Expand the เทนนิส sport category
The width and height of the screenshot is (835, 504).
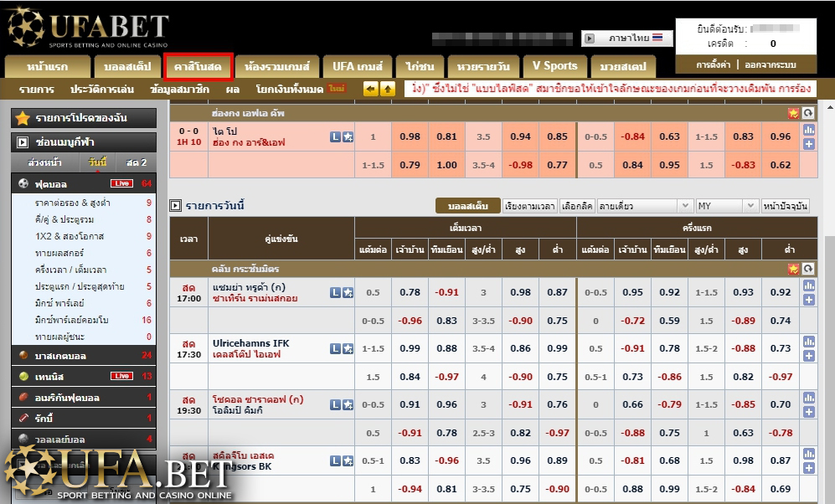point(84,376)
